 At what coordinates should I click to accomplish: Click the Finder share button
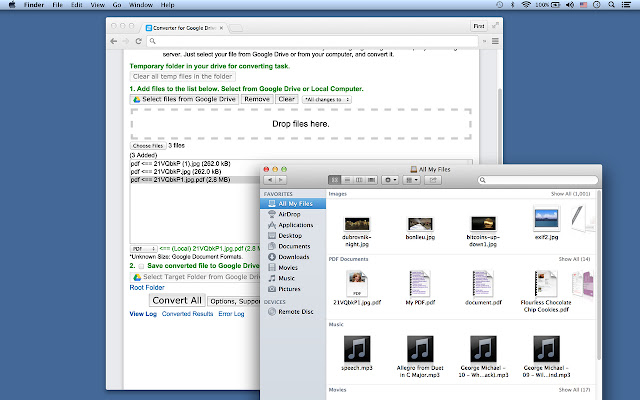433,180
